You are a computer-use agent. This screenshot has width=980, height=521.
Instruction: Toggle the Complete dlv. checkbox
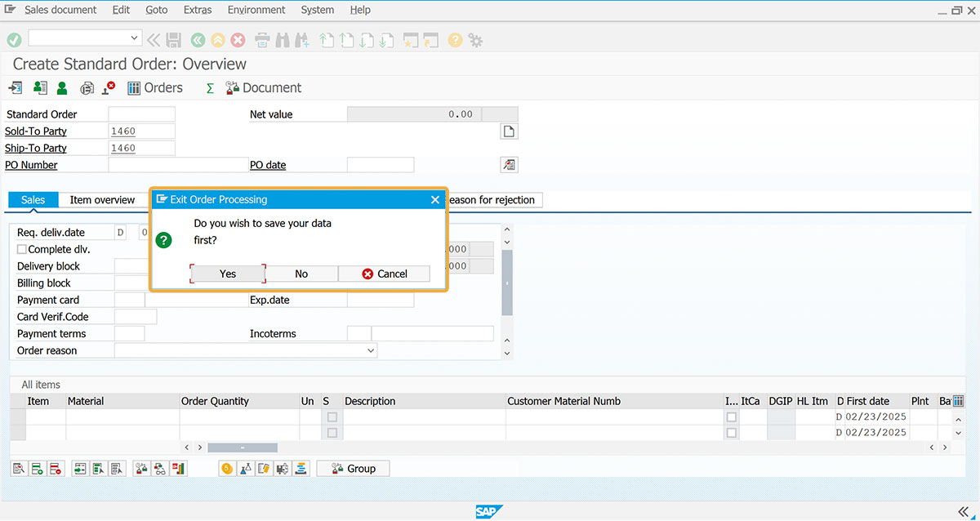pyautogui.click(x=22, y=249)
